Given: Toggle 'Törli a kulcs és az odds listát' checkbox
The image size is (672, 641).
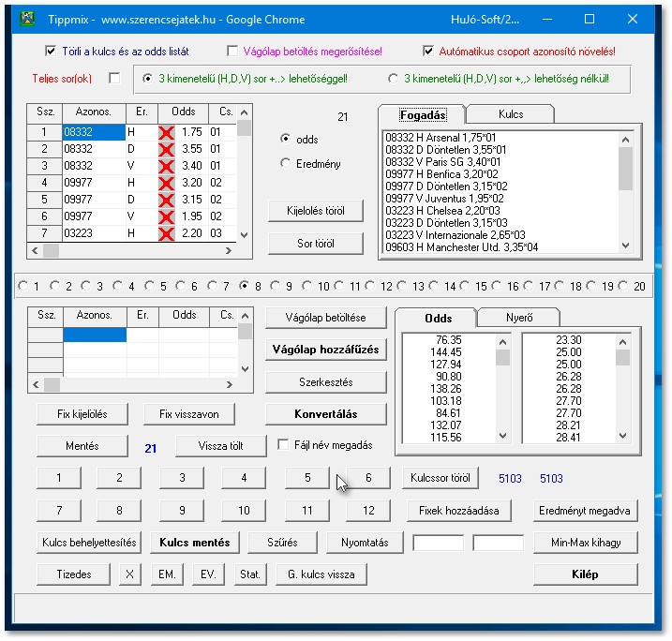Looking at the screenshot, I should (x=51, y=52).
